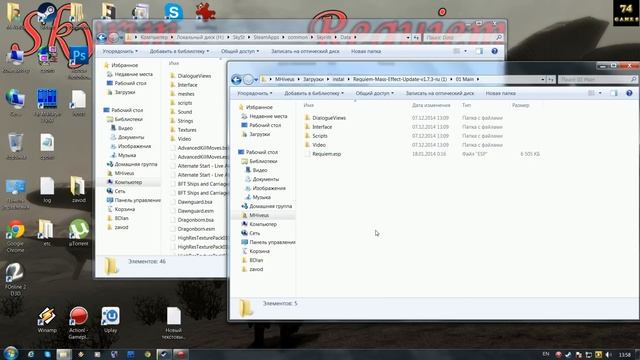Open Skype desktop icon

173,12
